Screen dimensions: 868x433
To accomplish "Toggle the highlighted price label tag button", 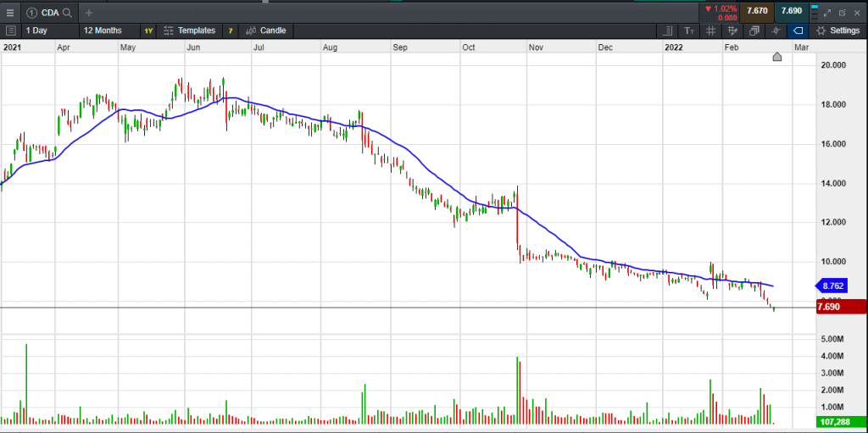I will pos(797,31).
